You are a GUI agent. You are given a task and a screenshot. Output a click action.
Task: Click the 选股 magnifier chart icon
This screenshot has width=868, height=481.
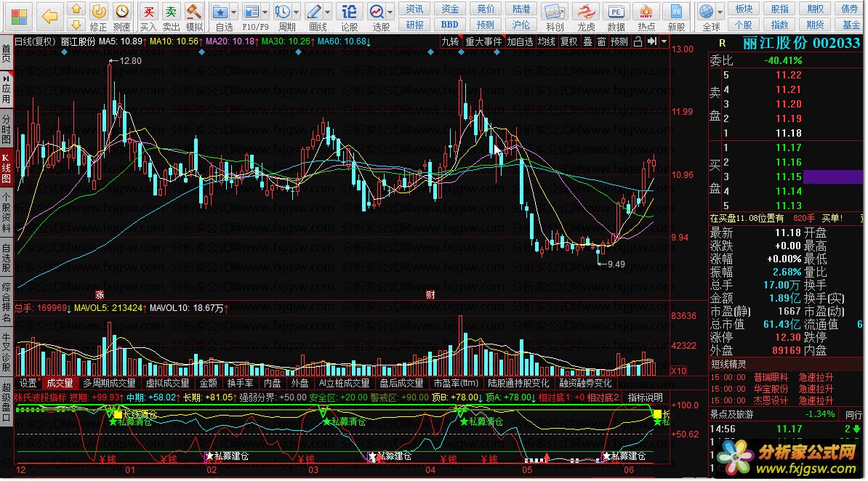377,11
